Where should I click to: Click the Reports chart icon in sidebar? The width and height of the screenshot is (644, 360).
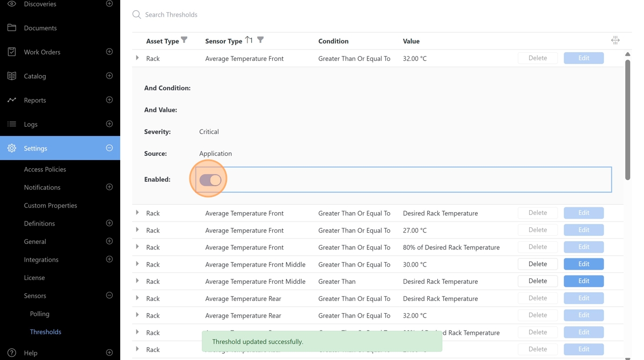12,100
